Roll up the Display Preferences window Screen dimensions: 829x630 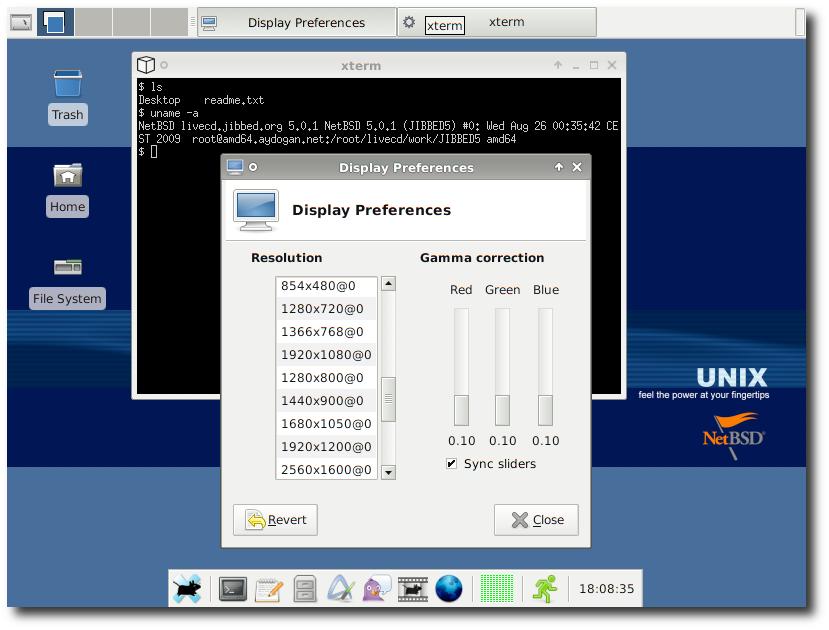tap(559, 167)
